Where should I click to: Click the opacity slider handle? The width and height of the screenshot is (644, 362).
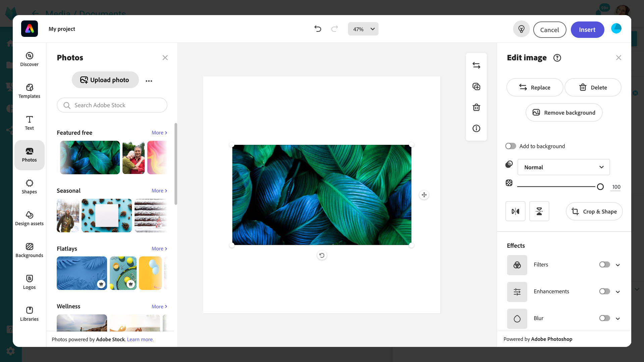600,187
